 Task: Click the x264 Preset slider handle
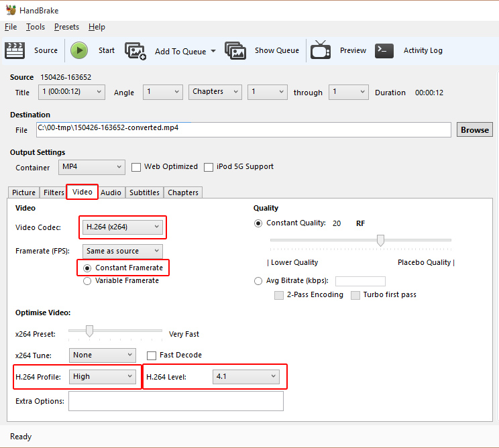[89, 331]
